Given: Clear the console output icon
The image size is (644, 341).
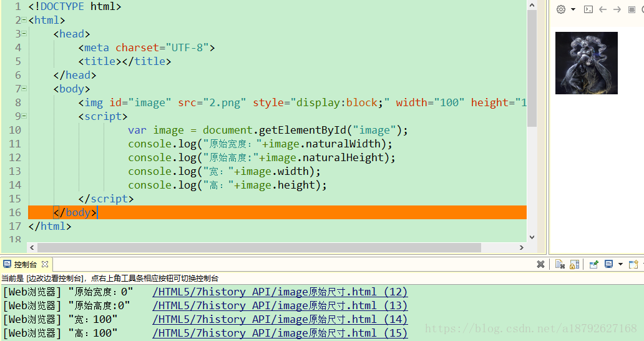Looking at the screenshot, I should click(560, 264).
